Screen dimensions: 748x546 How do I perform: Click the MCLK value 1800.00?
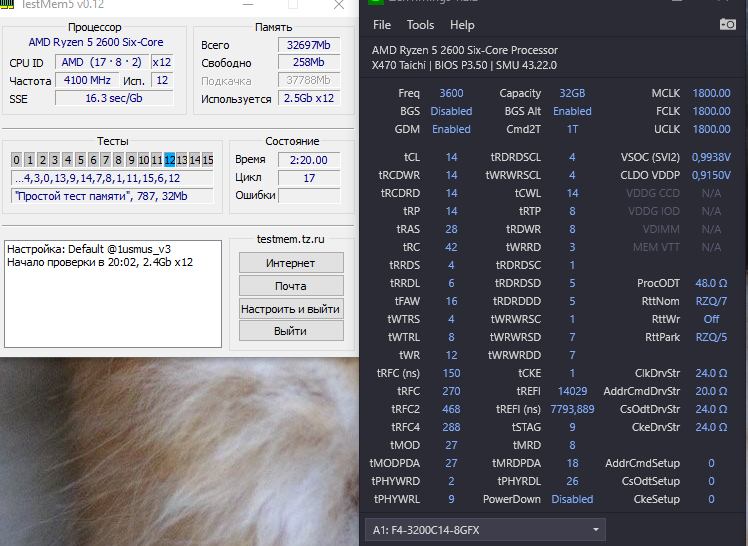click(711, 93)
